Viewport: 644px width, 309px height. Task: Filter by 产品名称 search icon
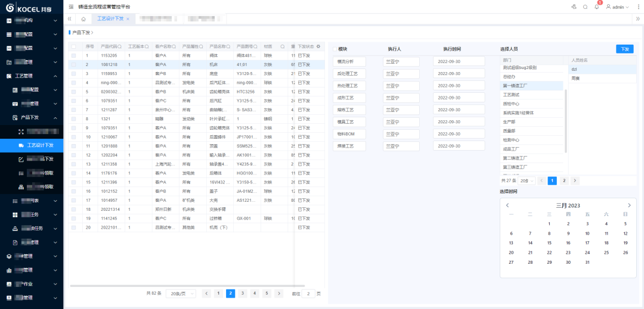pos(228,46)
